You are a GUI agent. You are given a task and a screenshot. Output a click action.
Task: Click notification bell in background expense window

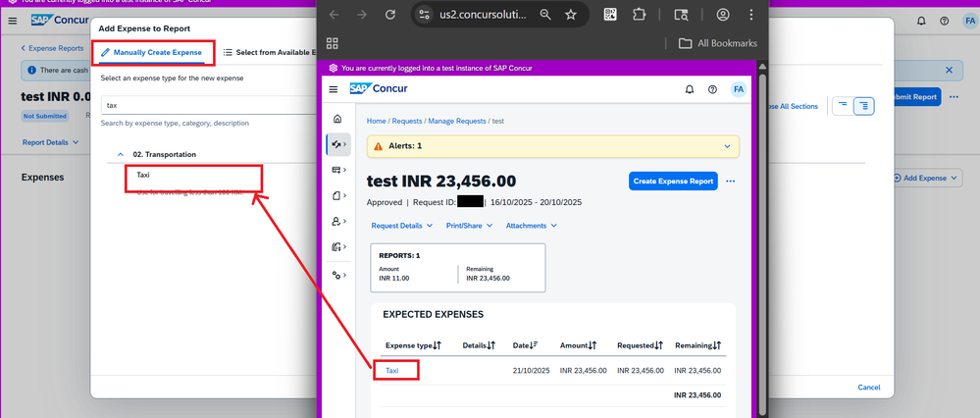[921, 21]
